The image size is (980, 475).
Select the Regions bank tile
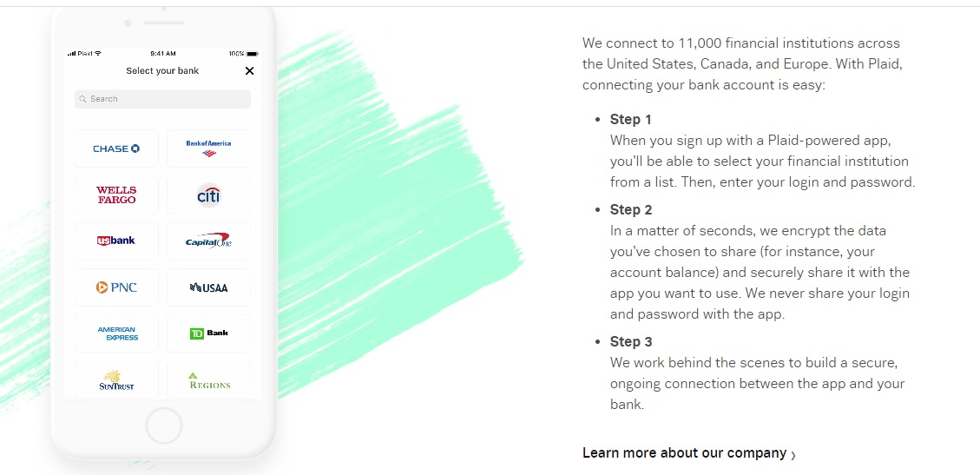click(x=208, y=380)
